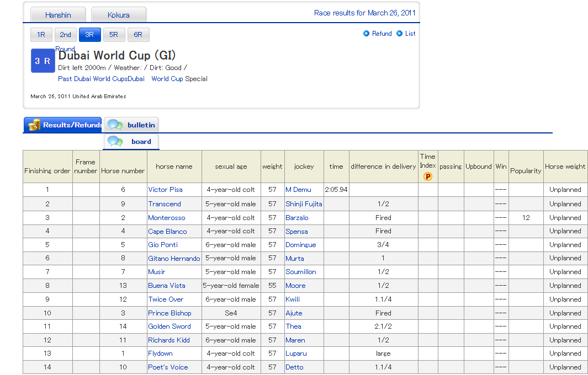Select the 6R race button
Screen dimensions: 588x375
pos(139,35)
